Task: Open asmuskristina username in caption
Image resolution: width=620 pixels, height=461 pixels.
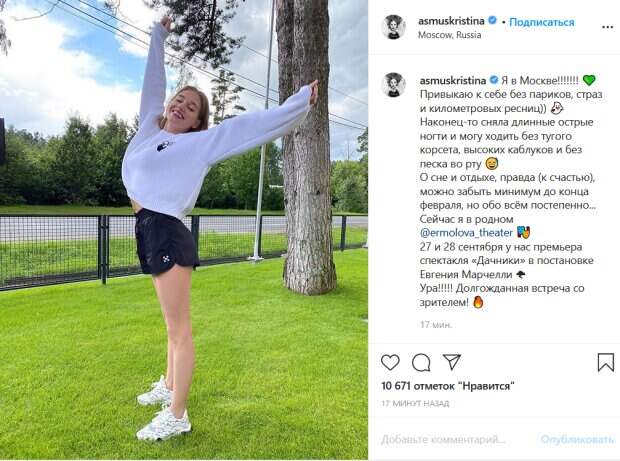Action: tap(453, 81)
